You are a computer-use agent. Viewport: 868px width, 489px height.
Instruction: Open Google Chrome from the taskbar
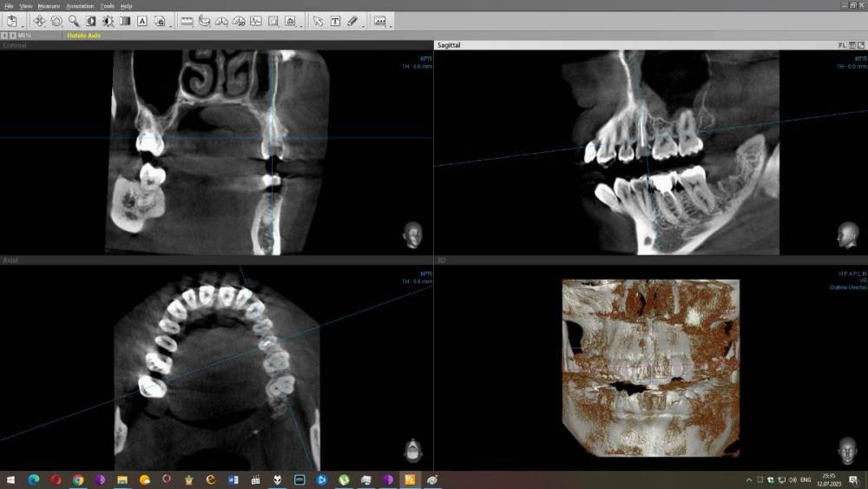pyautogui.click(x=78, y=479)
